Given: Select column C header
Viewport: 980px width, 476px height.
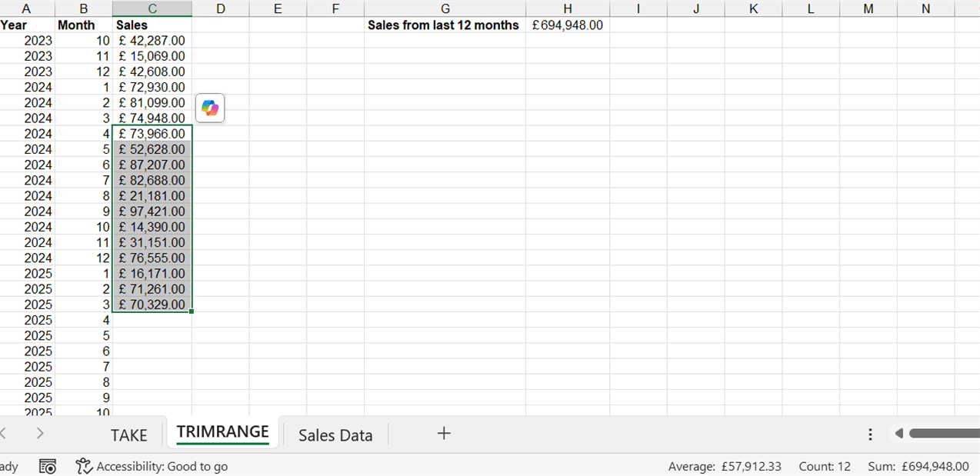Looking at the screenshot, I should point(152,8).
